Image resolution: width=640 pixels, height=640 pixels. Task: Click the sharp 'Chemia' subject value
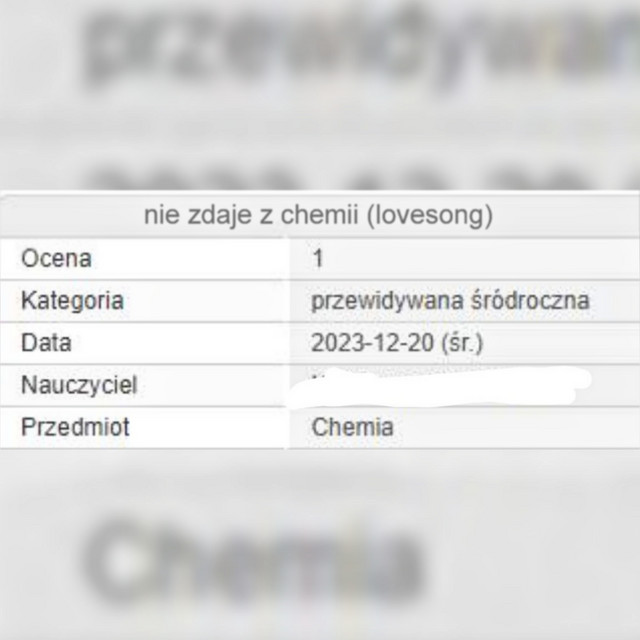coord(353,428)
